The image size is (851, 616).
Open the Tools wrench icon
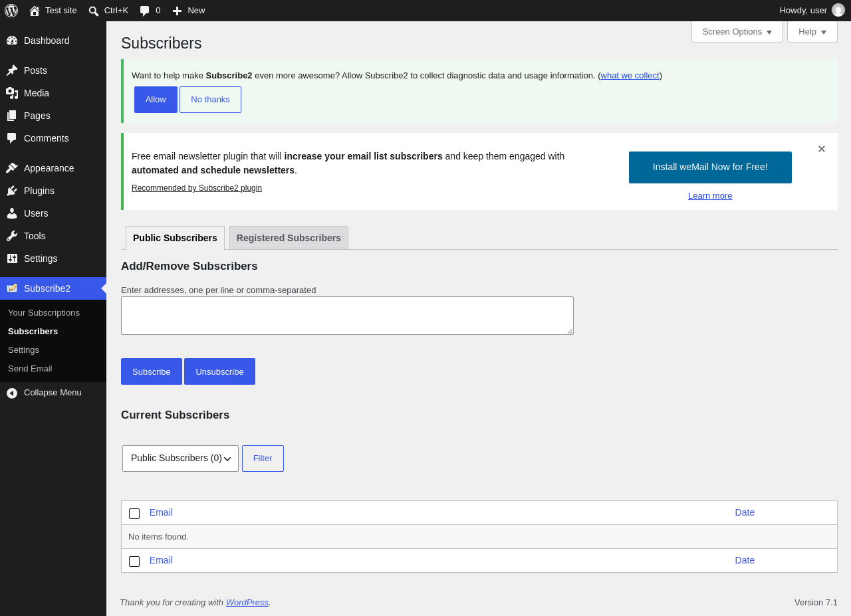coord(12,236)
